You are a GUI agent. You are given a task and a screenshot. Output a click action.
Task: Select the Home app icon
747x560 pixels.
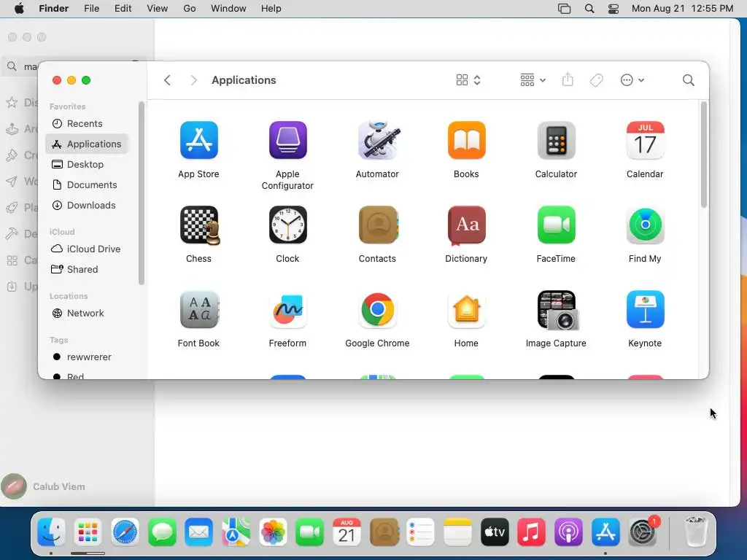[x=466, y=309]
